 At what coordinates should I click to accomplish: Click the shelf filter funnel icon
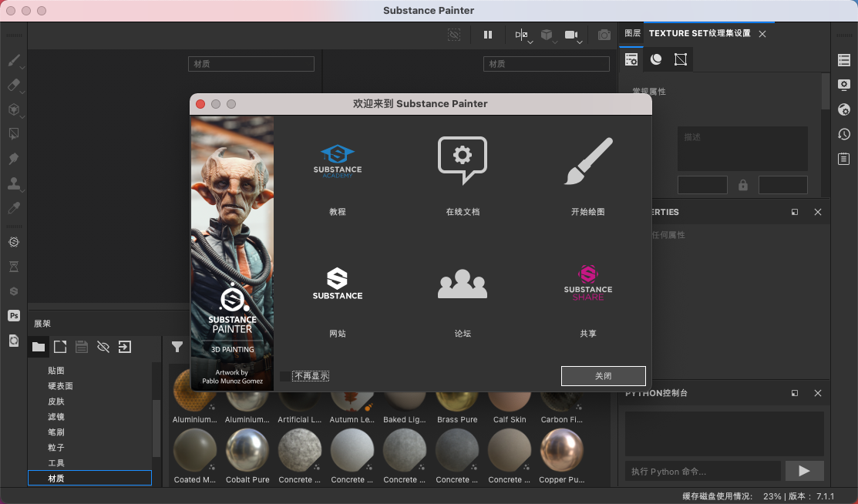tap(177, 347)
